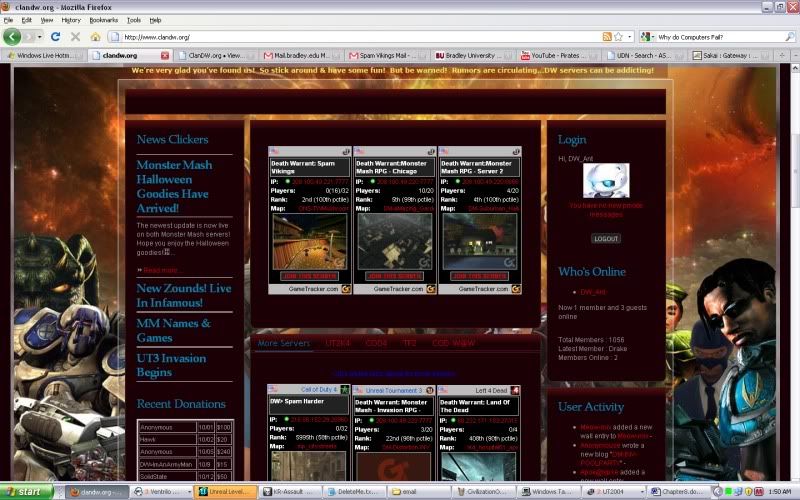Select the TF2 servers tab

(410, 343)
